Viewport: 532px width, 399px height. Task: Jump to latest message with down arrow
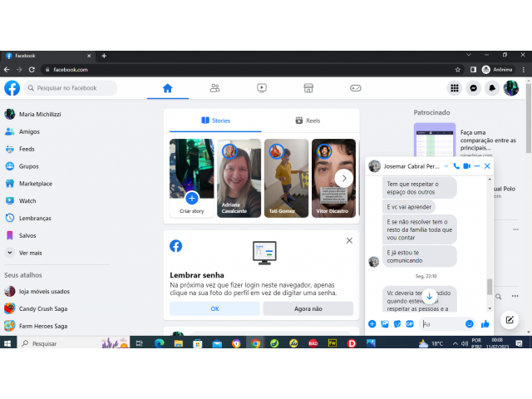(x=429, y=296)
